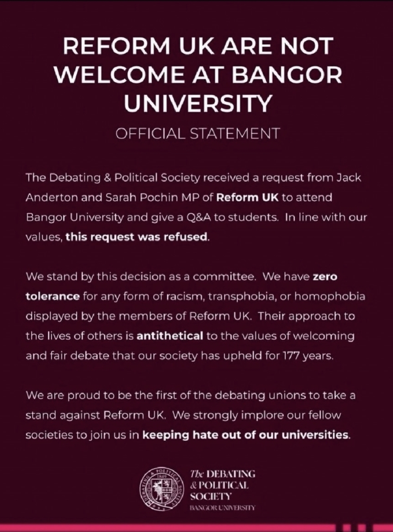This screenshot has width=393, height=532.
Task: Click the sentence starting "We are proud"
Action: [x=190, y=395]
